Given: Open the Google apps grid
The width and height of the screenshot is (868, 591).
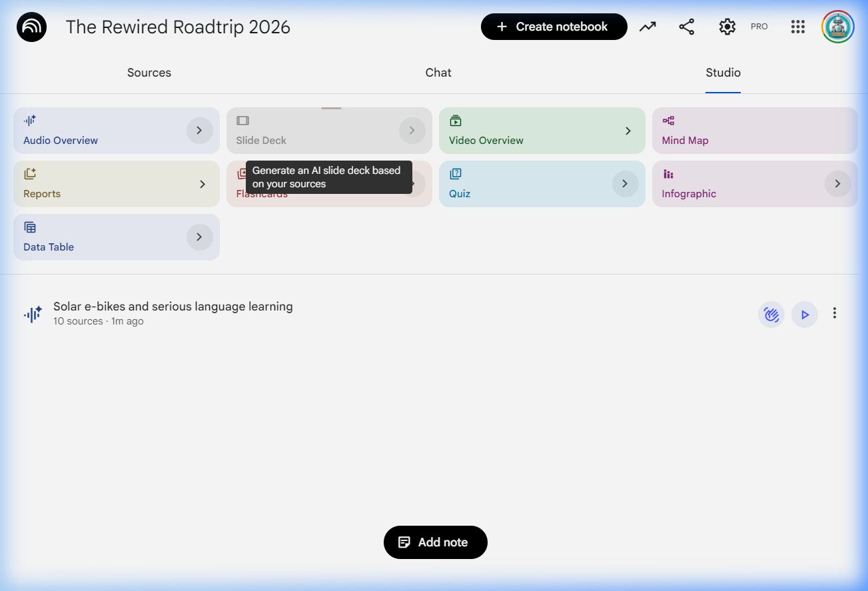Looking at the screenshot, I should [x=797, y=27].
